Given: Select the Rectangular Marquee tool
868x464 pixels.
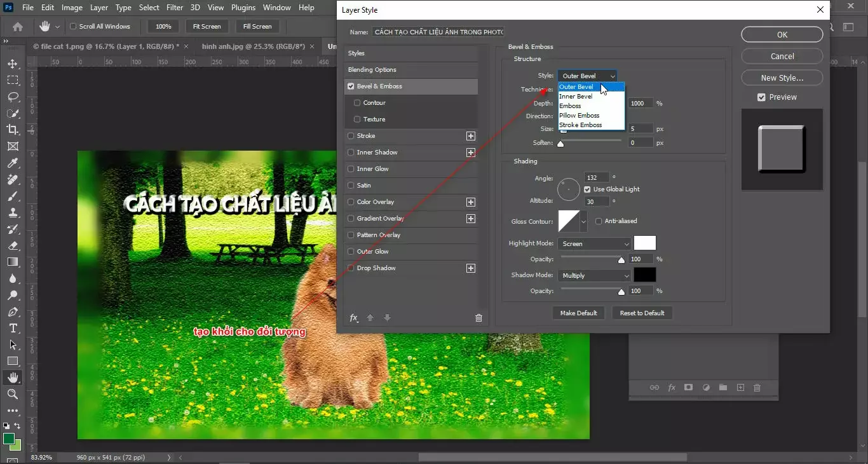Looking at the screenshot, I should pos(13,80).
